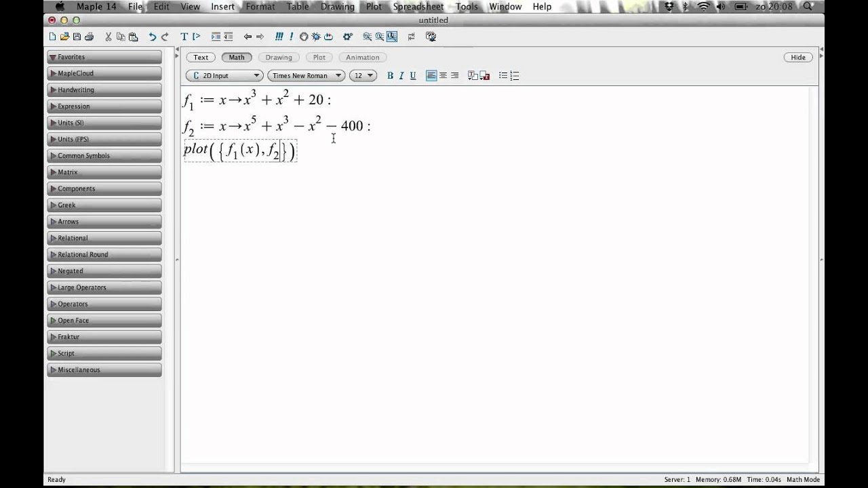The width and height of the screenshot is (868, 488).
Task: Go forward with the right arrow icon
Action: [x=260, y=37]
